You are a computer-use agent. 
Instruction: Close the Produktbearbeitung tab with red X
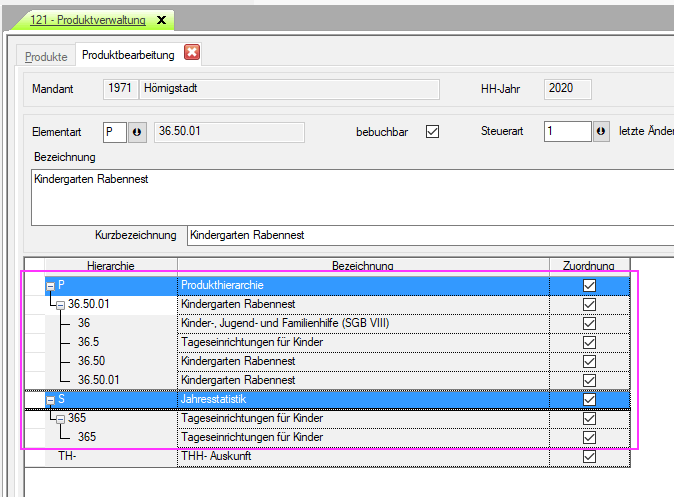point(192,53)
